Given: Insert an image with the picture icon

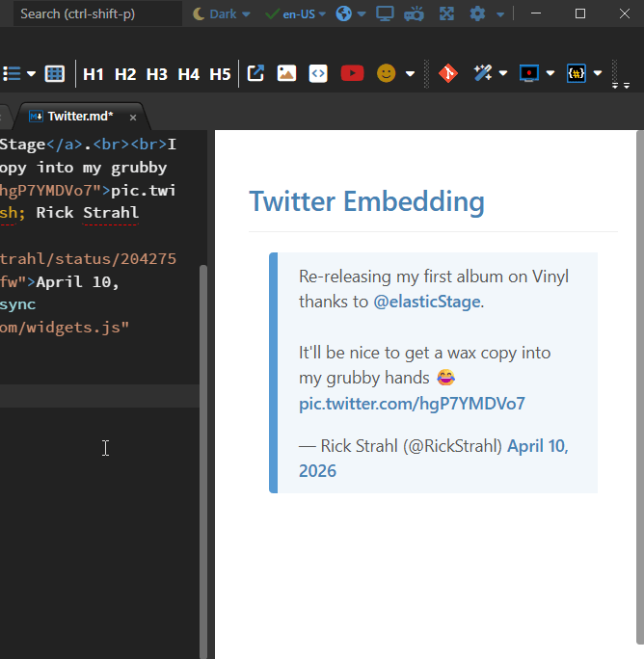Looking at the screenshot, I should (x=286, y=73).
